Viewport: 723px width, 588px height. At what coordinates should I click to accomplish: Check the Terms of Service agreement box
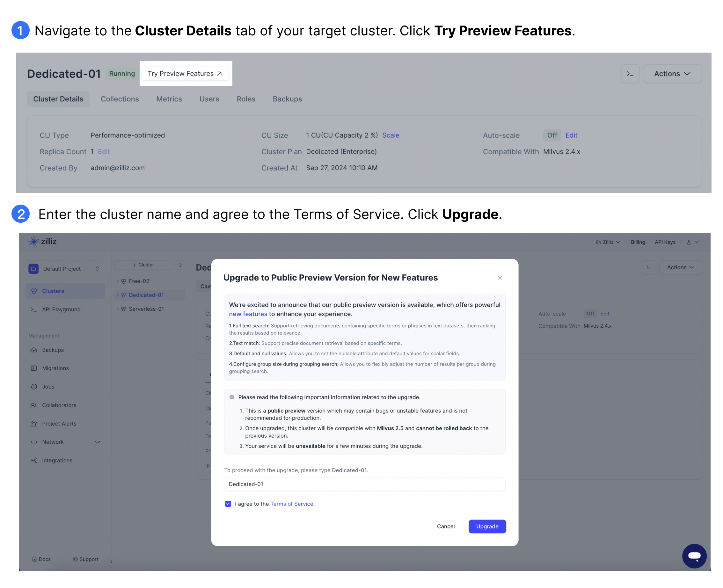228,504
